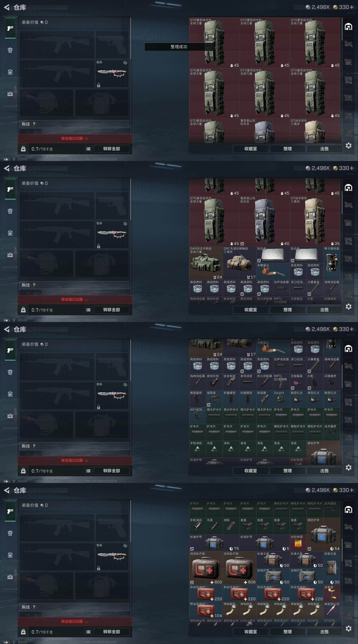Pick the DAR突击手胸挂 chest rig
The image size is (358, 644).
tap(206, 263)
